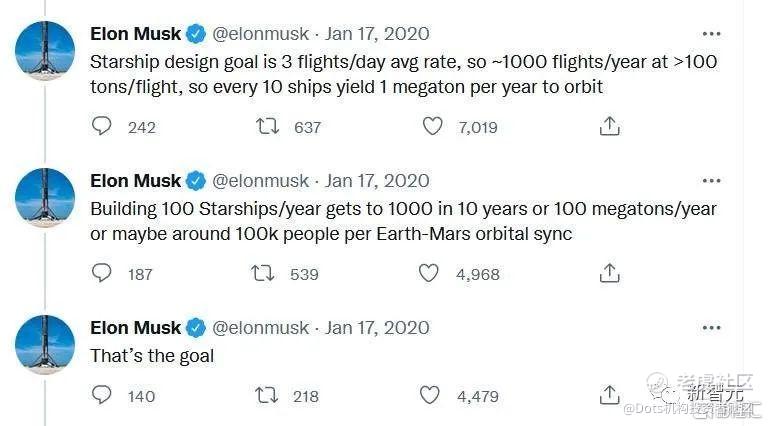Image resolution: width=768 pixels, height=426 pixels.
Task: Share the "That's the goal" tweet
Action: (609, 395)
